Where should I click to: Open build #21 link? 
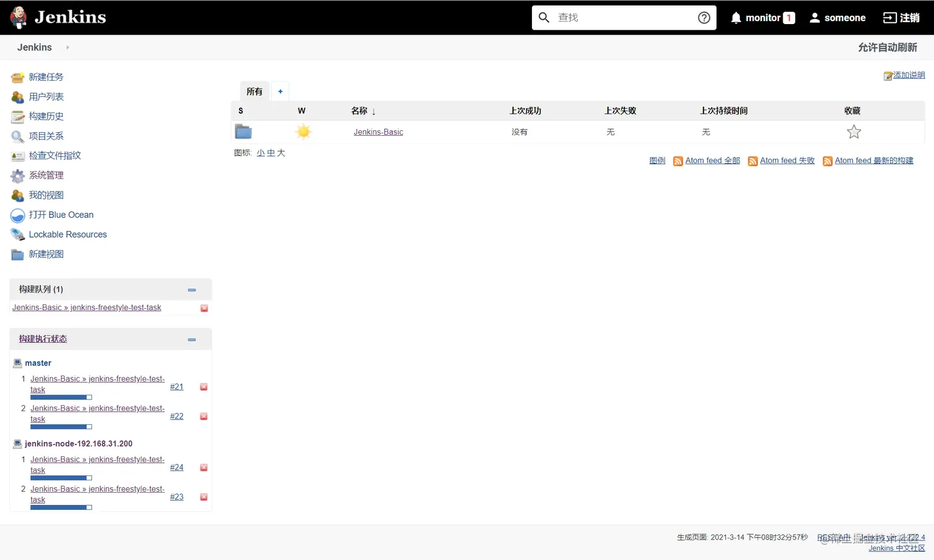[177, 387]
